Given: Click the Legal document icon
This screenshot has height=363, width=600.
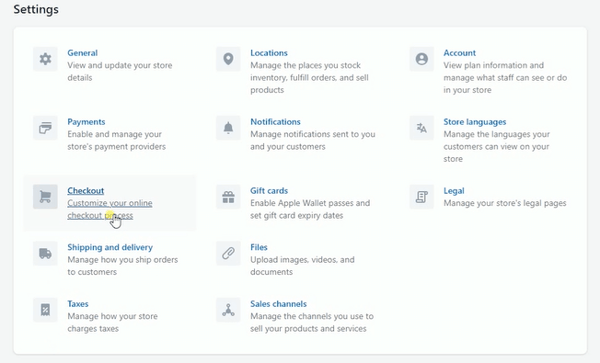Looking at the screenshot, I should click(422, 197).
